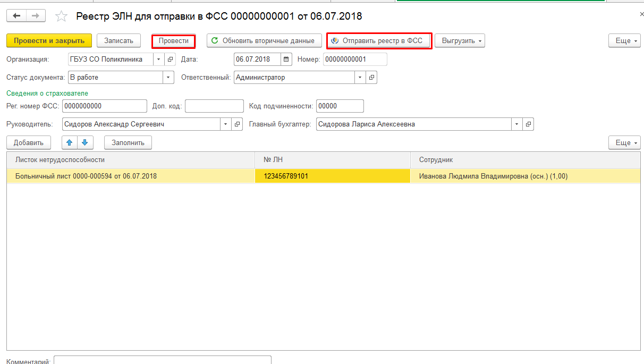
Task: Click the Рег. номер ФСС input field
Action: (x=104, y=106)
